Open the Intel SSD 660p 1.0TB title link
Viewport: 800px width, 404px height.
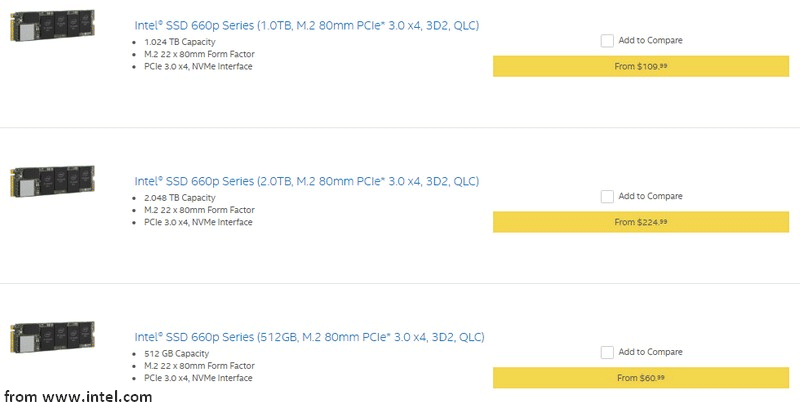coord(307,26)
